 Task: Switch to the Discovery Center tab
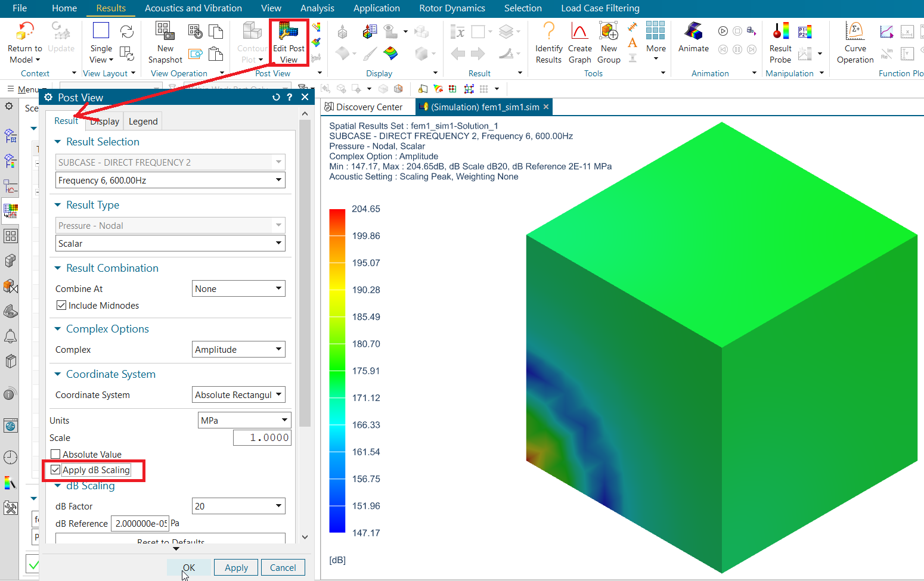tap(364, 107)
